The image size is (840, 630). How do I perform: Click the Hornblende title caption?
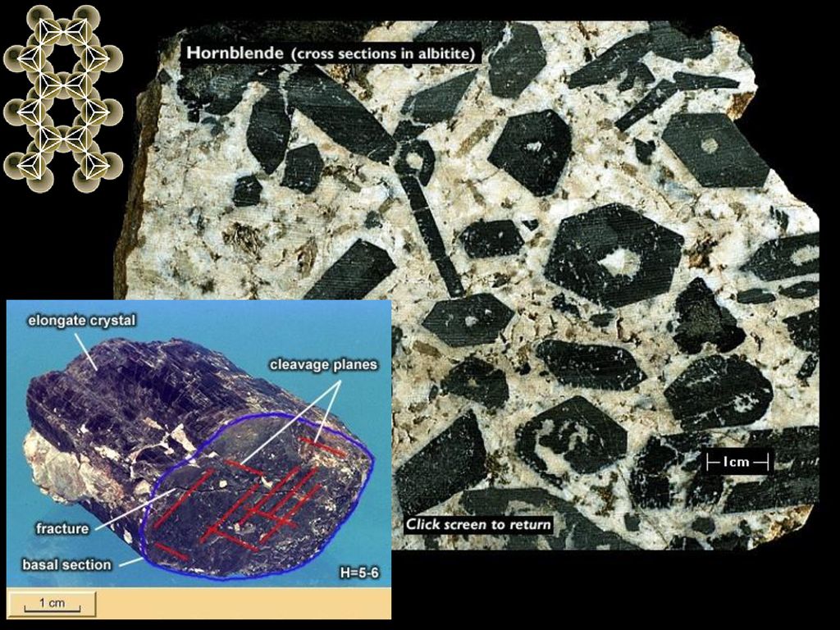pyautogui.click(x=331, y=53)
